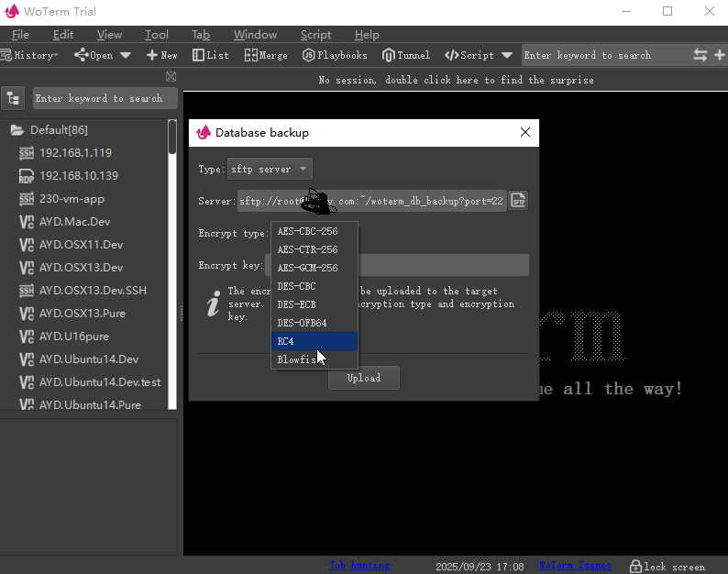Image resolution: width=728 pixels, height=574 pixels.
Task: Expand the Script toolbar dropdown
Action: (507, 55)
